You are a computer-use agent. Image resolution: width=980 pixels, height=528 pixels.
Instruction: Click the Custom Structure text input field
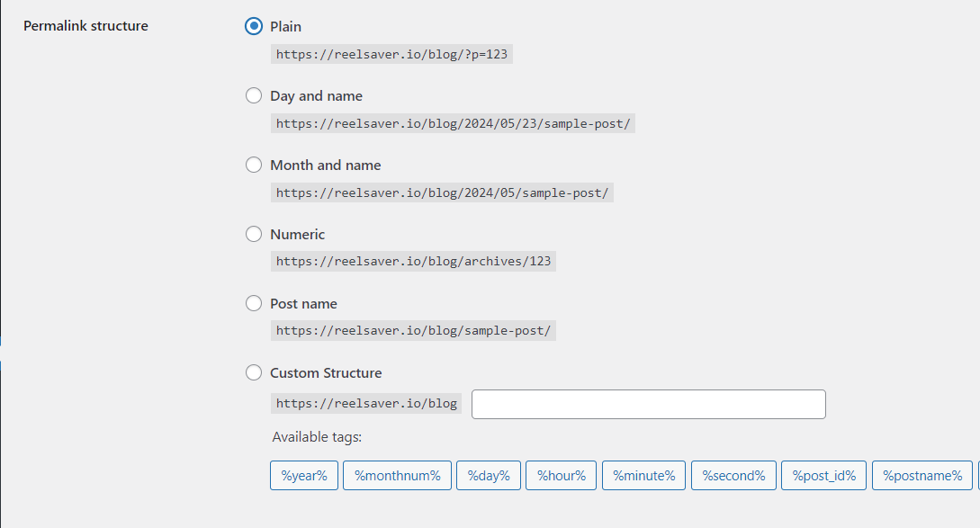[648, 404]
